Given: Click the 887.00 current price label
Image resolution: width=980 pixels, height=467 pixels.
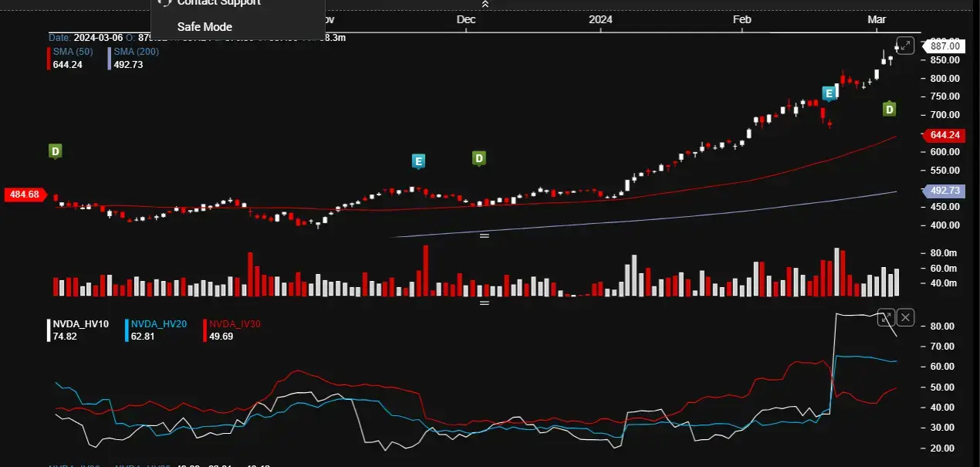Looking at the screenshot, I should coord(944,46).
